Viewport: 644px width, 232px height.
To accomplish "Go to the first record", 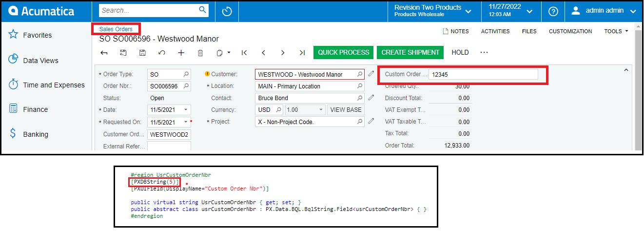I will pyautogui.click(x=244, y=53).
